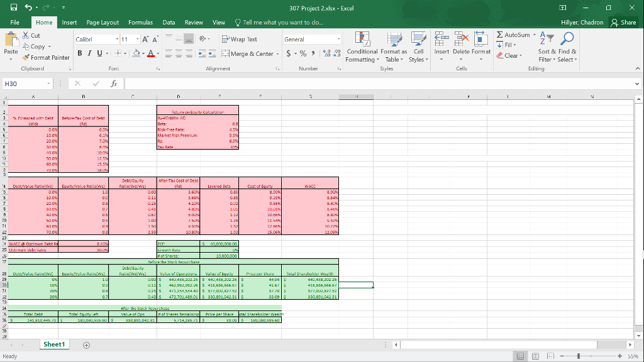This screenshot has width=644, height=362.
Task: Click the Insert Function fx icon
Action: click(x=114, y=84)
